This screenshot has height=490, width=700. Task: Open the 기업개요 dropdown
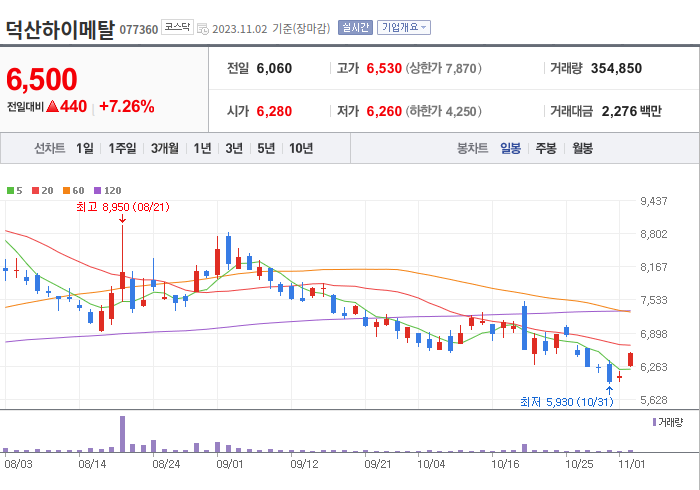[x=404, y=28]
